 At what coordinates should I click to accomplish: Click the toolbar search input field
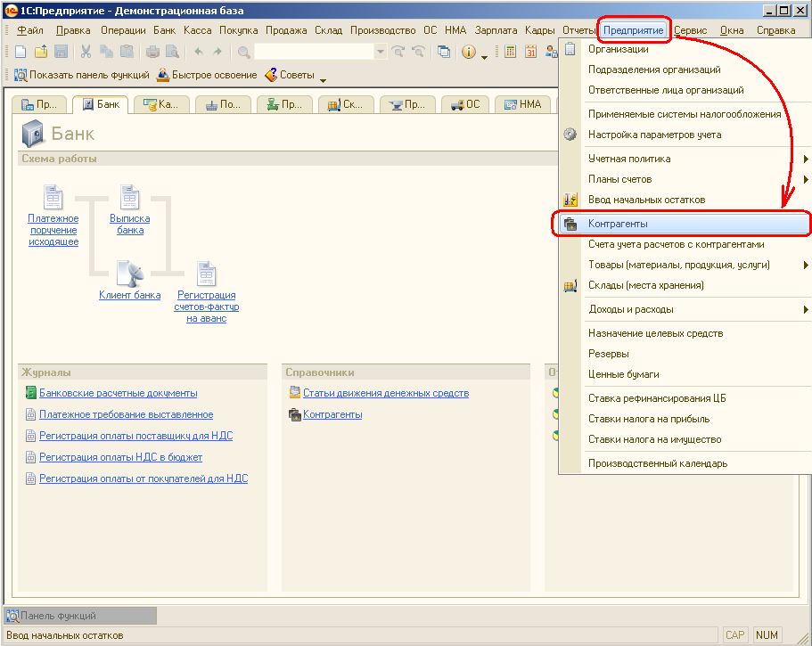314,53
